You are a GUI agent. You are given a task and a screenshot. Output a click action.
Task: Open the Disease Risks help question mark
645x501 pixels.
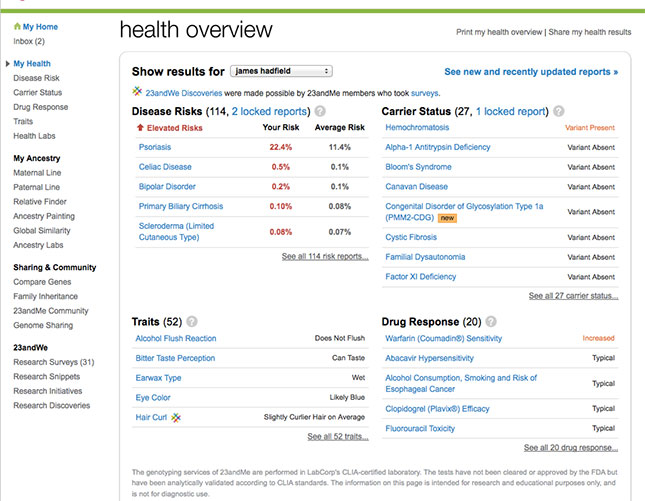coord(320,111)
